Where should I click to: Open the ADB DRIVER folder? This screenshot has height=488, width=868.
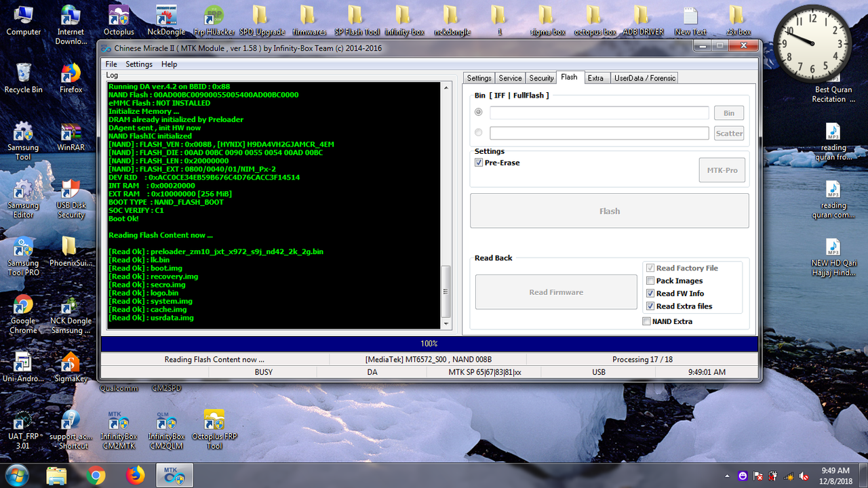click(x=643, y=20)
